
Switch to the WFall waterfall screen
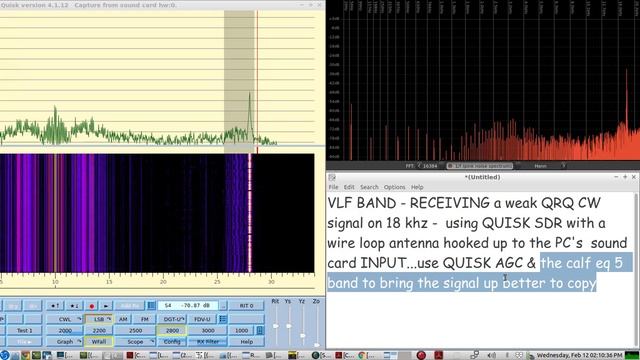tap(99, 342)
